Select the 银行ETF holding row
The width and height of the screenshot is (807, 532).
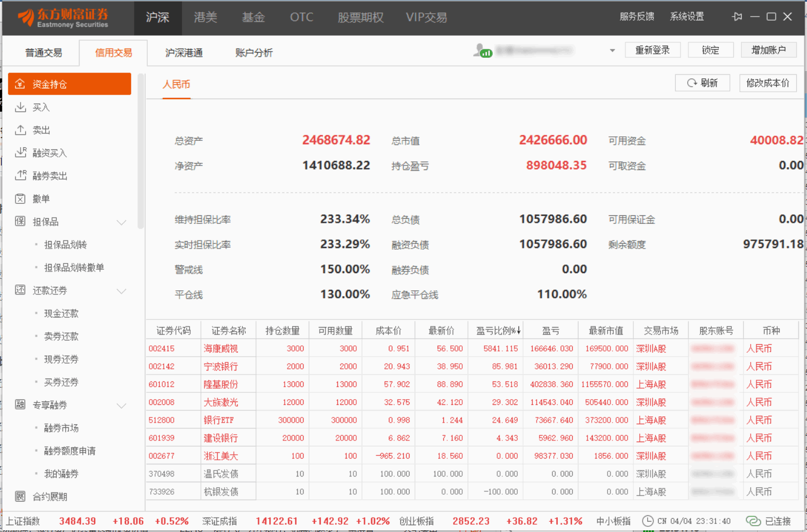472,420
